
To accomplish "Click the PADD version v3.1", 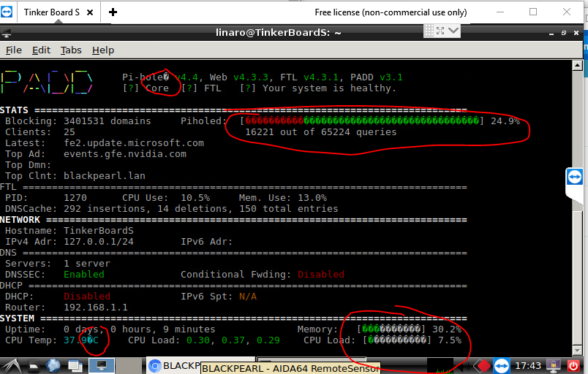I will [391, 77].
